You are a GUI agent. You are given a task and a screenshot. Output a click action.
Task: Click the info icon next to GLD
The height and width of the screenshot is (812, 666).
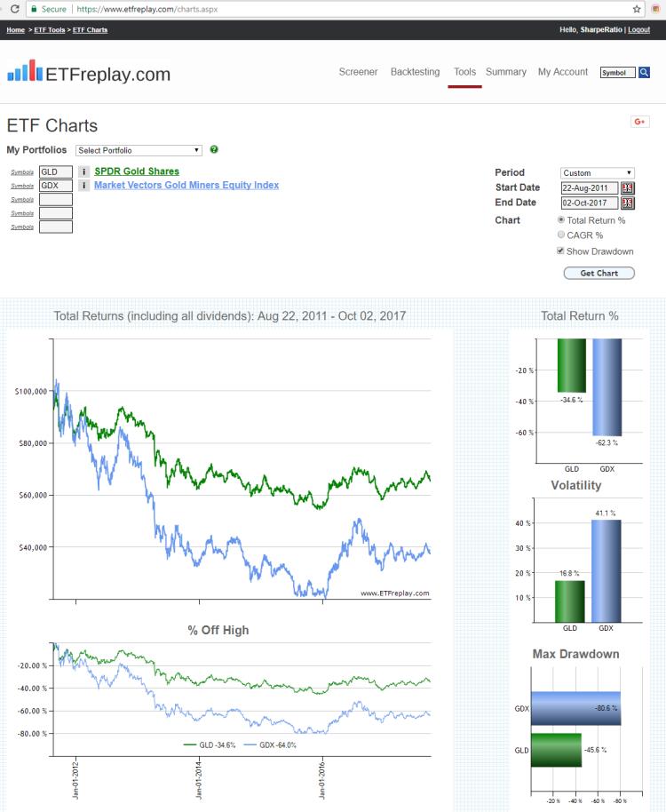pyautogui.click(x=83, y=171)
